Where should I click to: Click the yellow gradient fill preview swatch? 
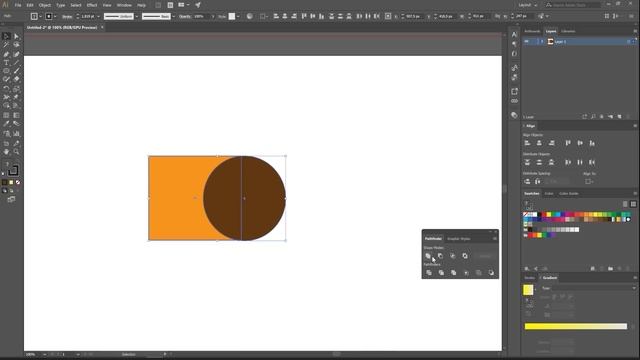(528, 290)
